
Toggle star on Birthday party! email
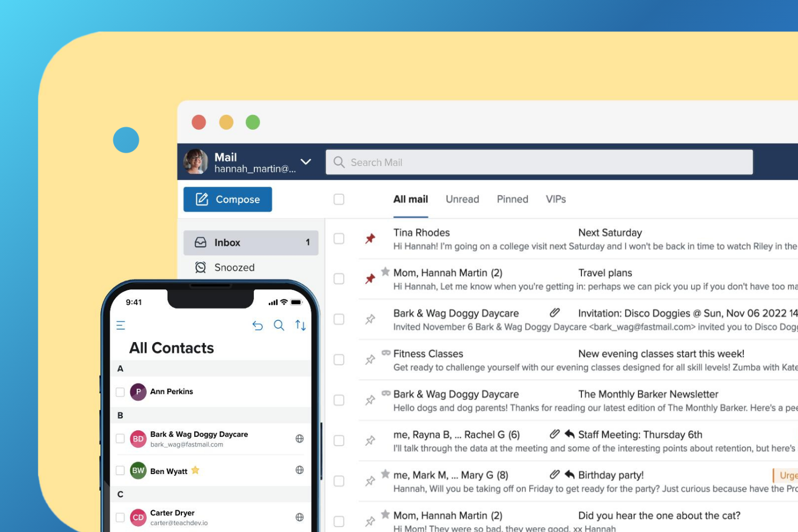(x=386, y=473)
